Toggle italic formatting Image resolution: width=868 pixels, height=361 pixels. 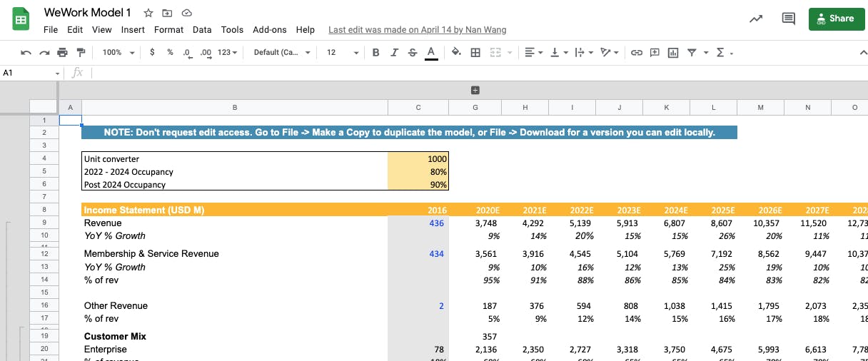pyautogui.click(x=394, y=52)
